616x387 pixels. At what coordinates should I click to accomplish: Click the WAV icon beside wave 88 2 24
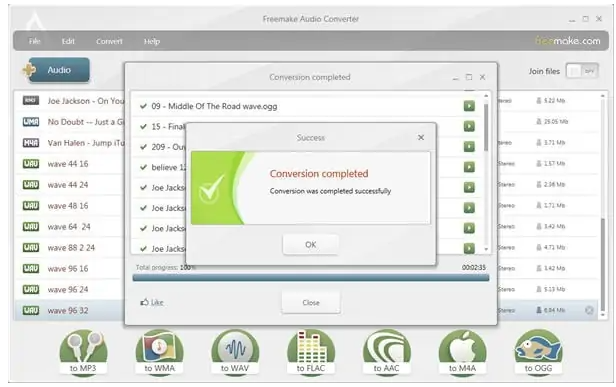[x=31, y=248]
